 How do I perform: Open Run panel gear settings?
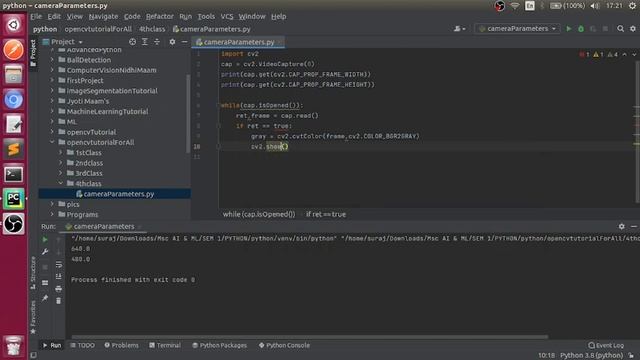click(621, 226)
